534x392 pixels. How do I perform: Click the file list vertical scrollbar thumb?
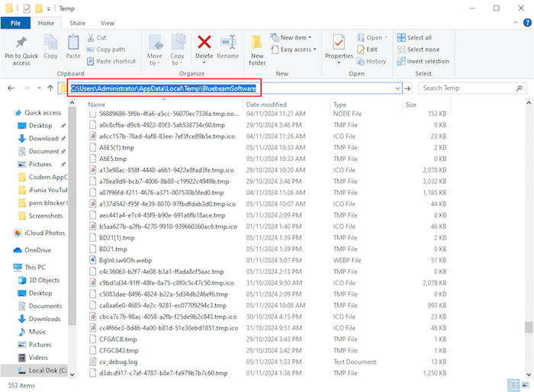[x=529, y=327]
